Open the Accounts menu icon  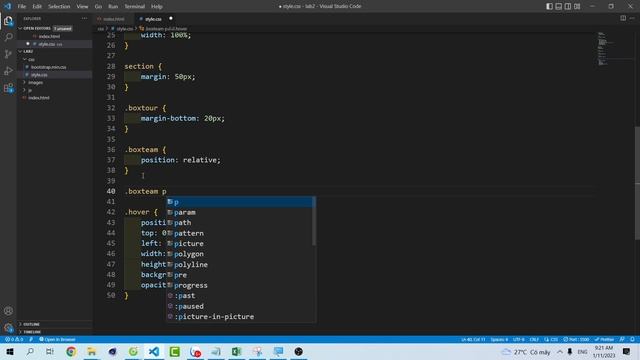pos(8,311)
